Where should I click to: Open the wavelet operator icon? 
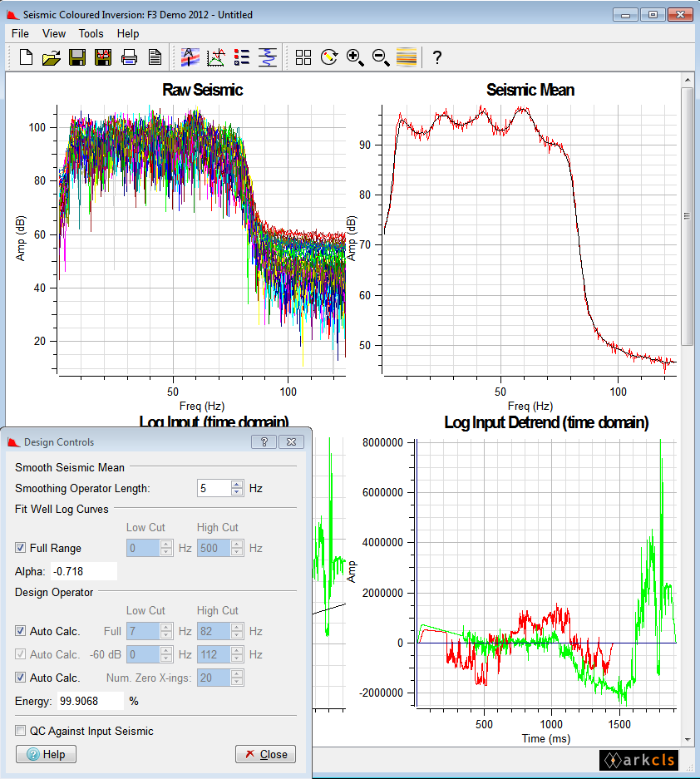coord(268,57)
